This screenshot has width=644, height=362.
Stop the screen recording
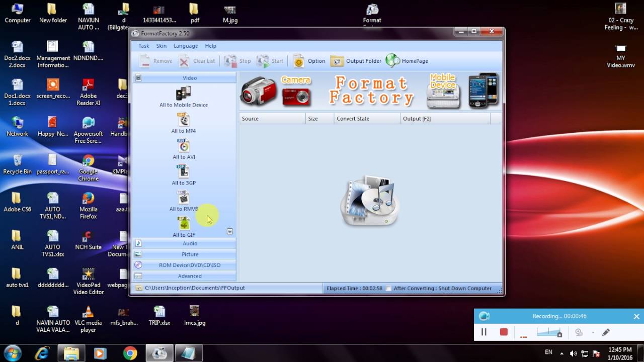(x=504, y=332)
